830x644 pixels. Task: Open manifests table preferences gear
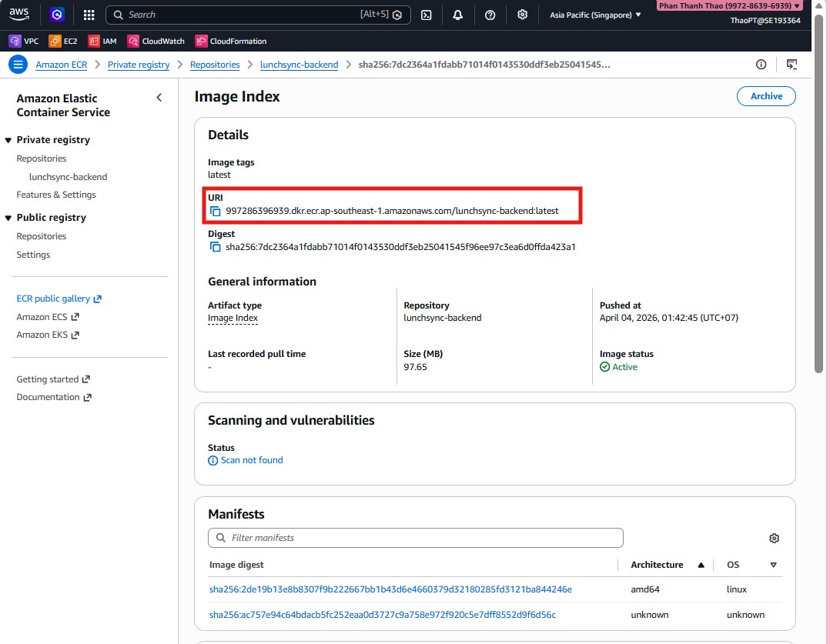pos(774,538)
